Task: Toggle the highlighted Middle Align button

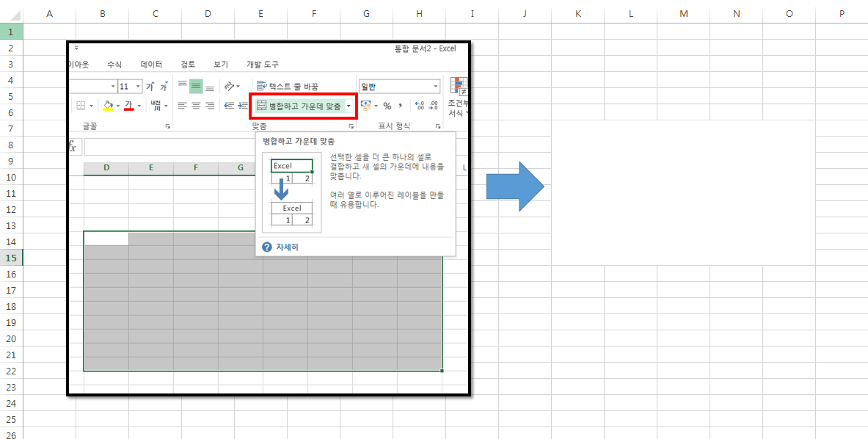Action: tap(195, 86)
